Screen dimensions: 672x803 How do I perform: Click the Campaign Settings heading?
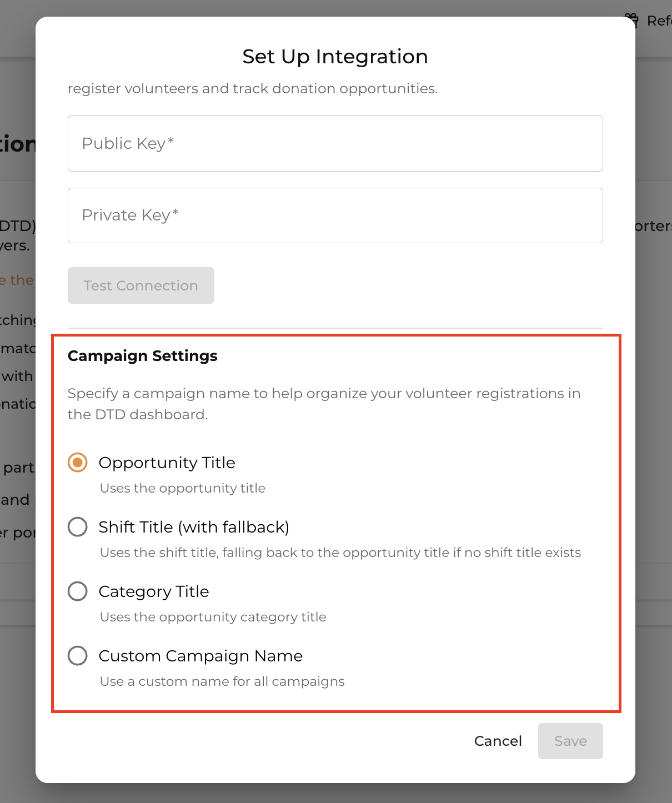(142, 355)
